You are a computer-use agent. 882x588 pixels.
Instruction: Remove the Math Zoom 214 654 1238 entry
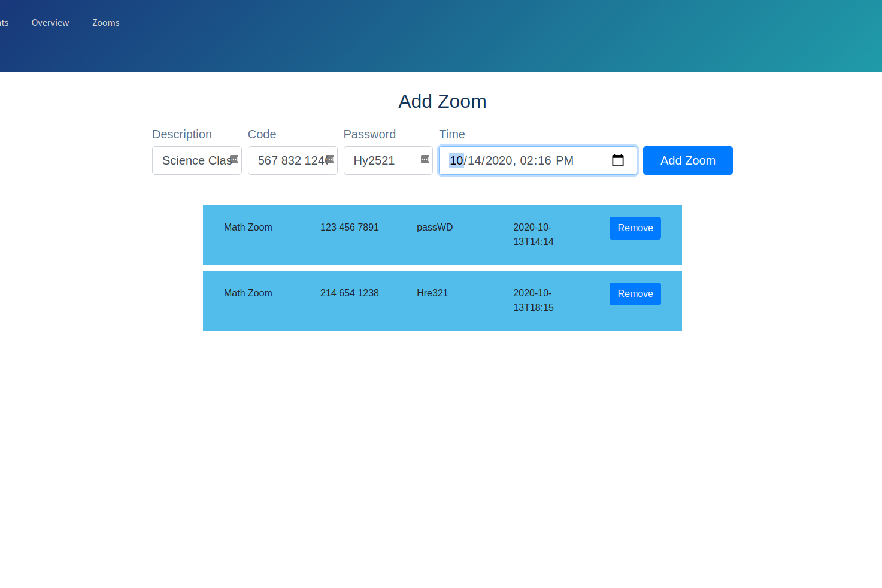[635, 294]
